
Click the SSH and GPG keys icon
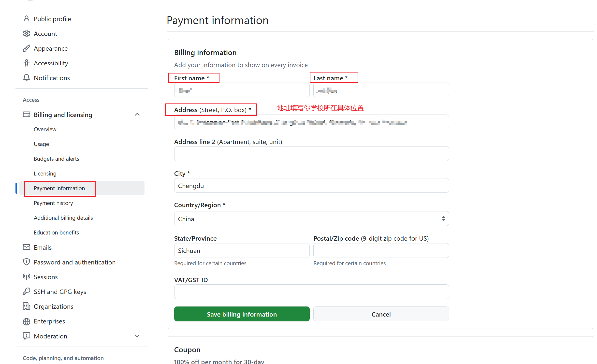tap(26, 291)
